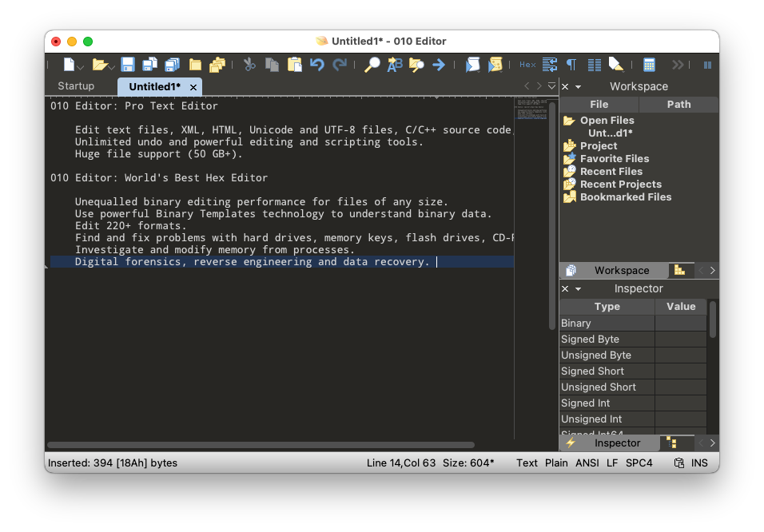764x532 pixels.
Task: Click the highlighter marker icon
Action: pos(616,65)
